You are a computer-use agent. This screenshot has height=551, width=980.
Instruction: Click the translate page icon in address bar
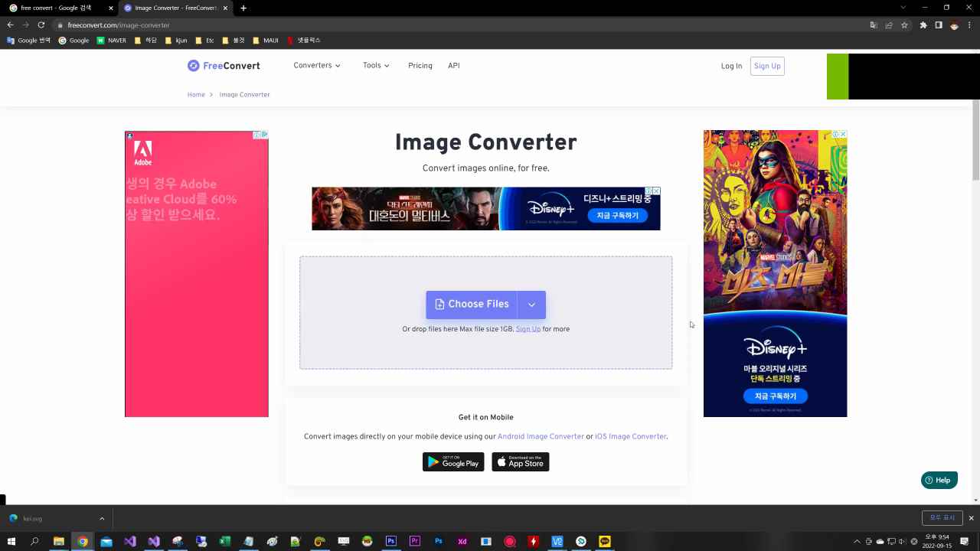click(x=874, y=25)
